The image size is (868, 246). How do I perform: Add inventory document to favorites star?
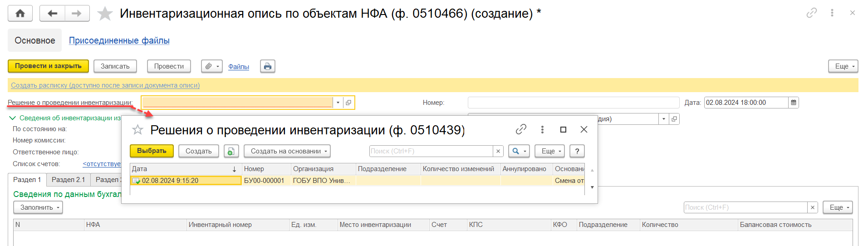[105, 14]
